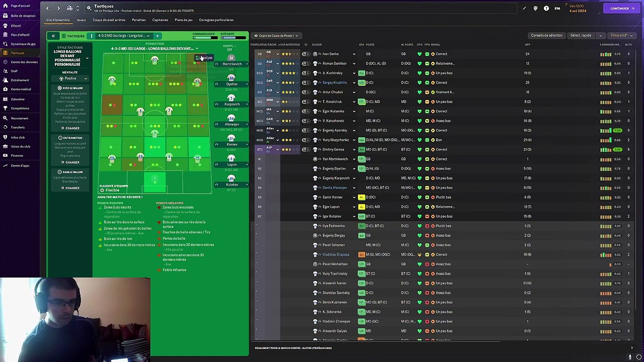Open the Joueur tab
This screenshot has width=644, height=362.
[x=81, y=20]
